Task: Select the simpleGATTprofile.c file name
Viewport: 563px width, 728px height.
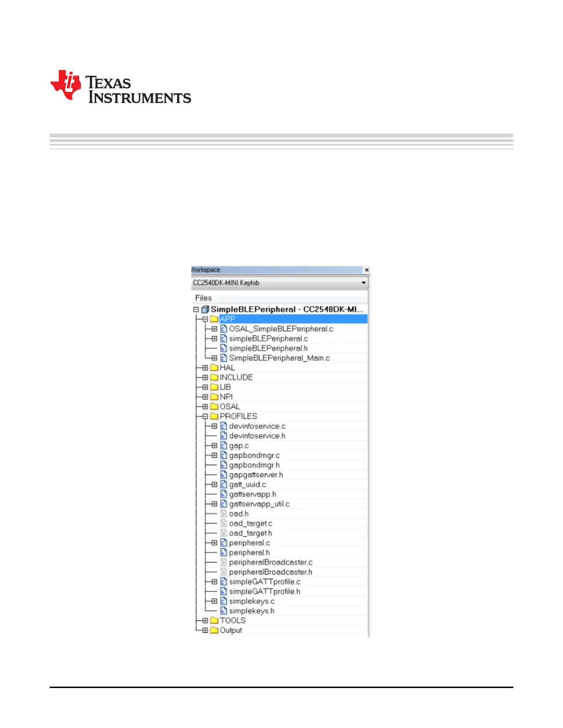Action: click(x=265, y=582)
